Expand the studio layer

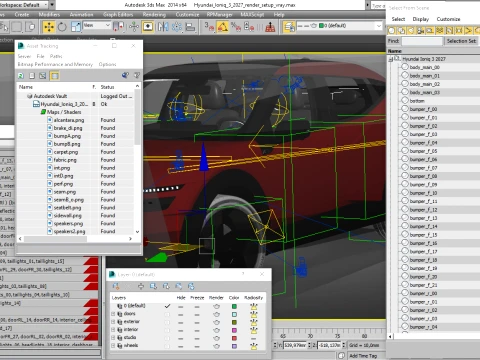pyautogui.click(x=113, y=338)
